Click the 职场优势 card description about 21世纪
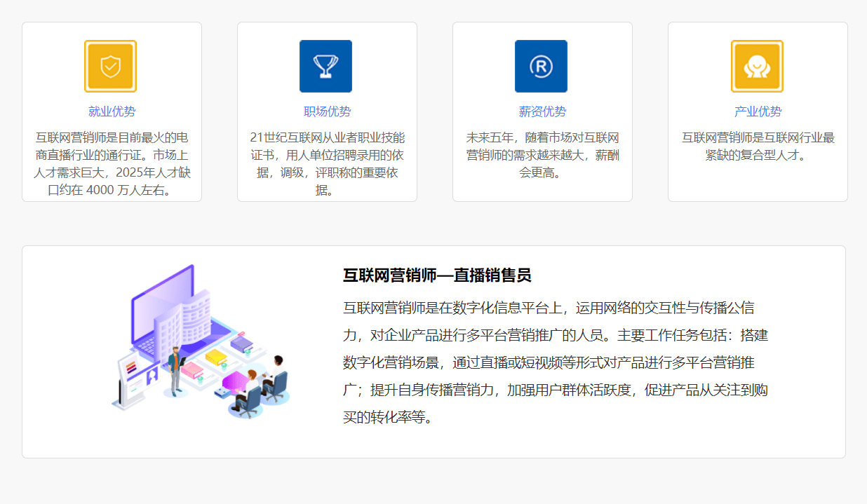Viewport: 867px width, 504px height. 327,163
